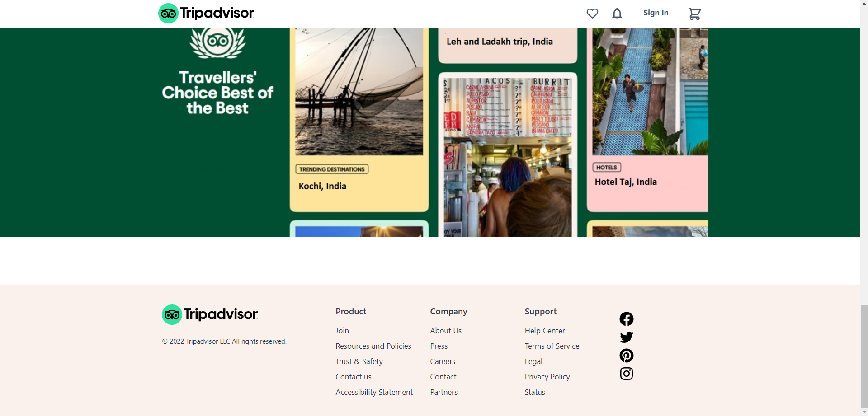Open the Legal link

coord(533,361)
